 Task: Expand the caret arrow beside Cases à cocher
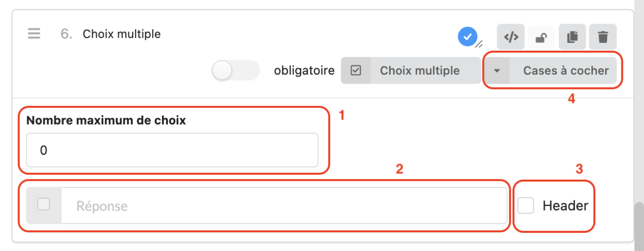click(x=497, y=71)
